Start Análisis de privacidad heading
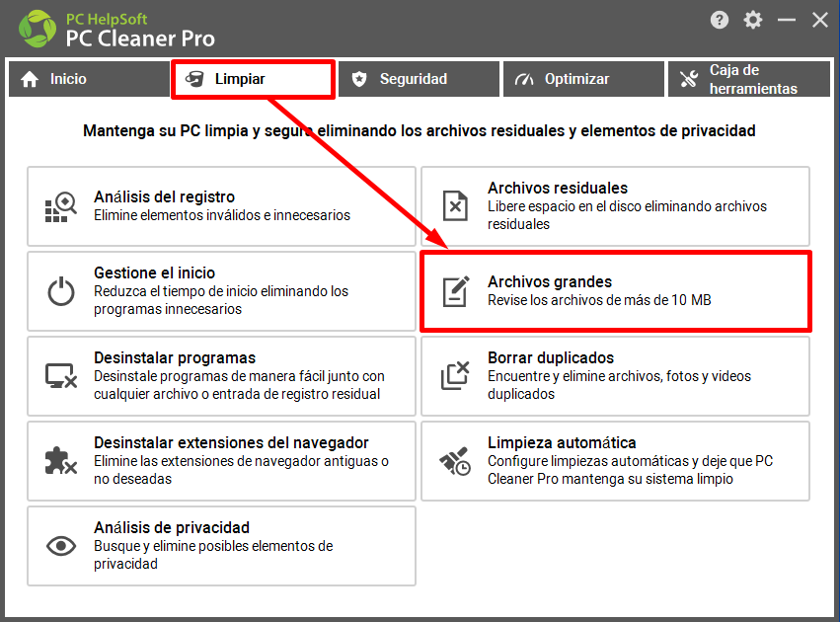Viewport: 840px width, 622px height. click(x=172, y=527)
